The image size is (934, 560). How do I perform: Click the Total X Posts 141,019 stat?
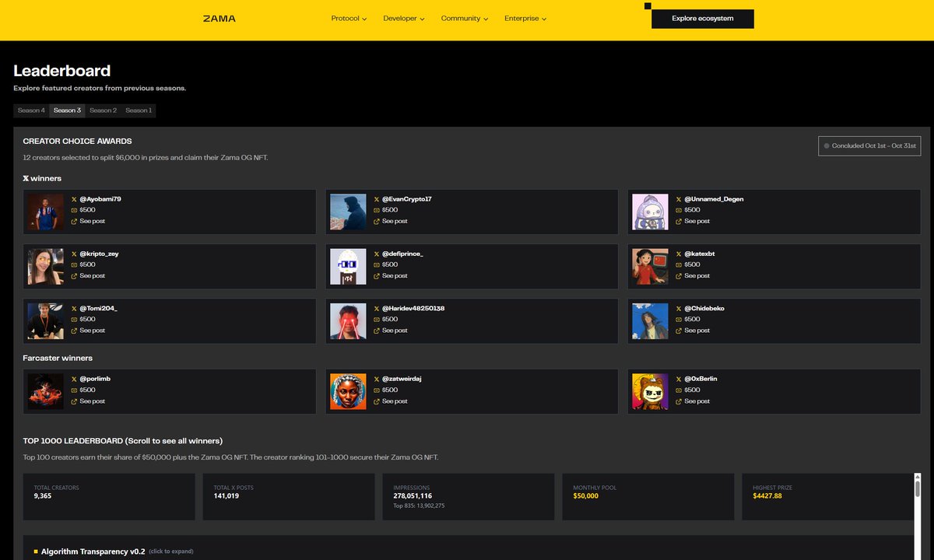(x=289, y=497)
